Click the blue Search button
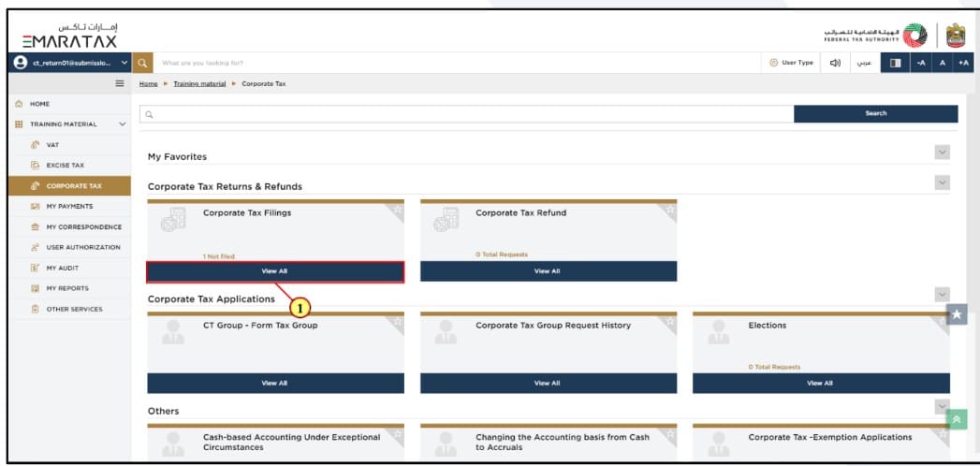Viewport: 980px width, 466px height. tap(875, 113)
